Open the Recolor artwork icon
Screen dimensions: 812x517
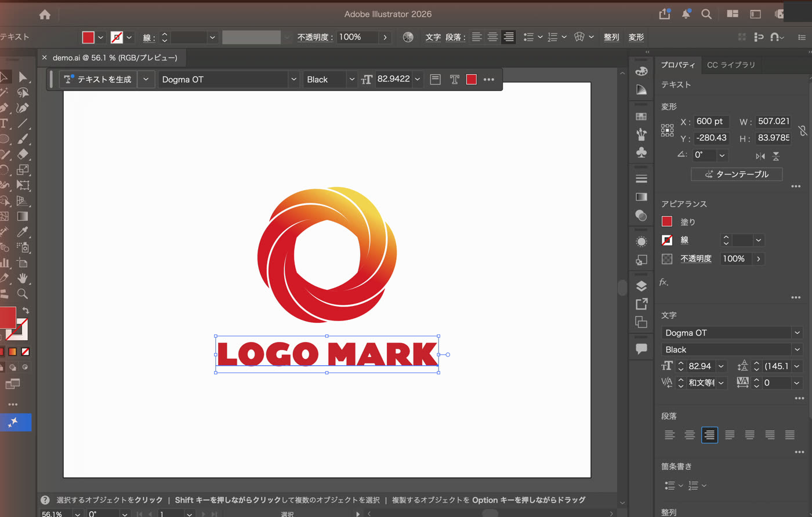click(408, 37)
